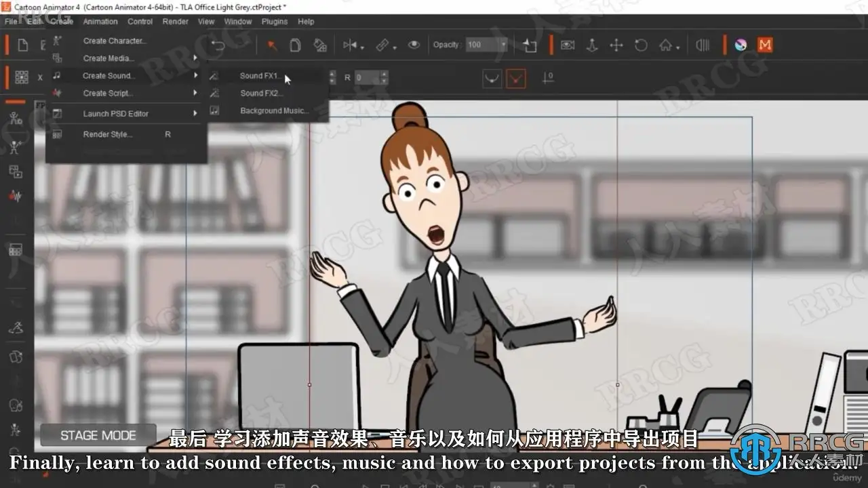Viewport: 868px width, 488px height.
Task: Open the Help menu
Action: (x=306, y=22)
